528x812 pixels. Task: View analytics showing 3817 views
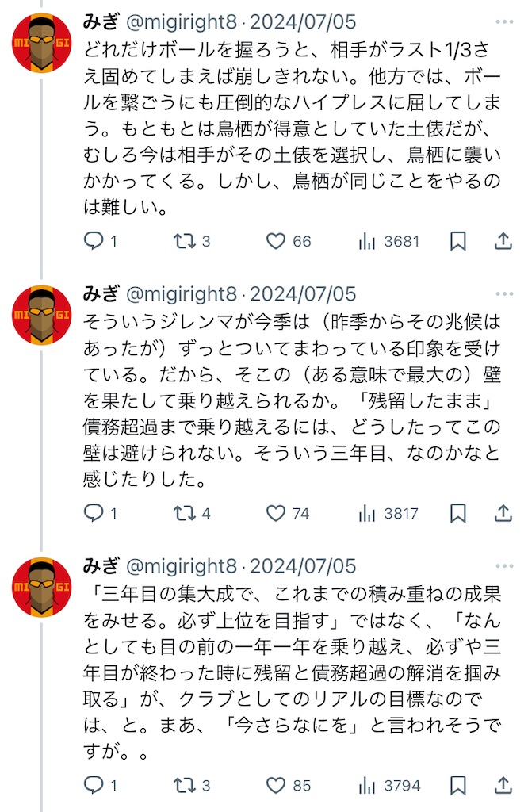click(x=367, y=514)
